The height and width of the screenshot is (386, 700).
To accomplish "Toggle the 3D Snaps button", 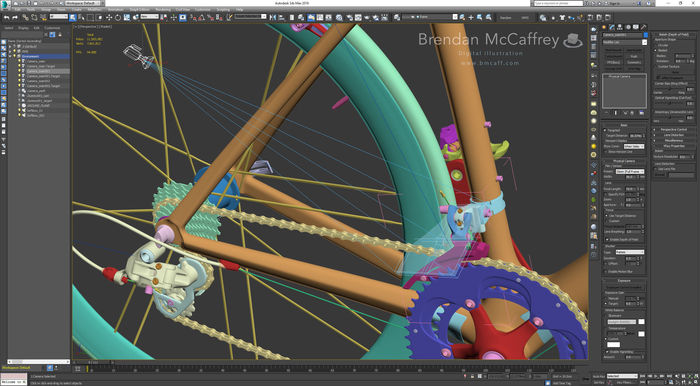I will [x=192, y=17].
